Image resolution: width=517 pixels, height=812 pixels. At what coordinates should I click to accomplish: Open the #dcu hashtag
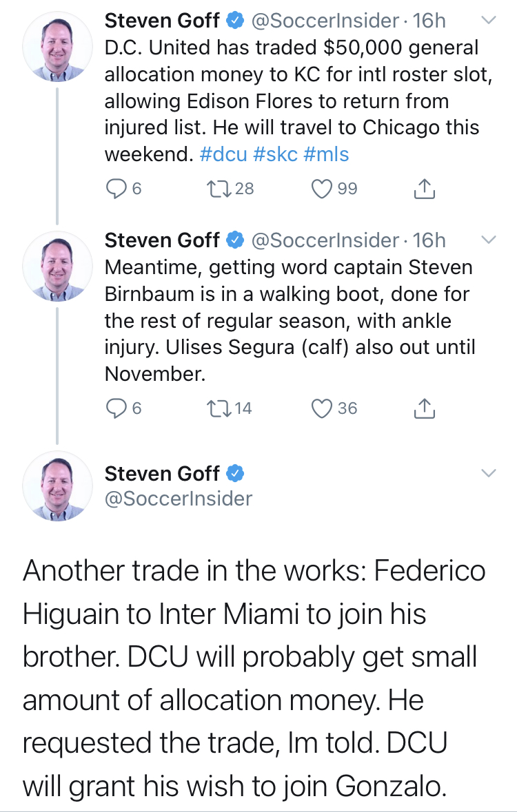point(223,154)
